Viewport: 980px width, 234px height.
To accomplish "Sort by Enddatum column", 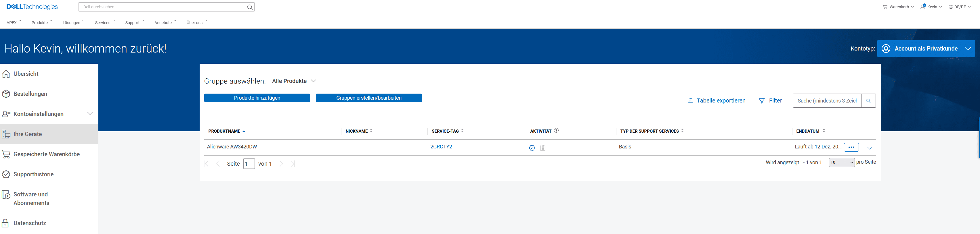I will point(811,131).
